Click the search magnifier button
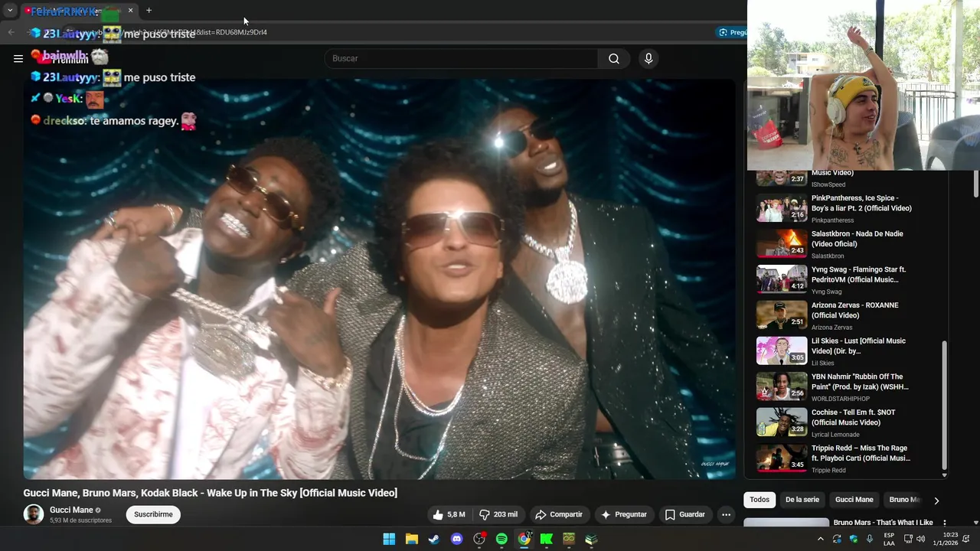The image size is (980, 551). click(614, 58)
